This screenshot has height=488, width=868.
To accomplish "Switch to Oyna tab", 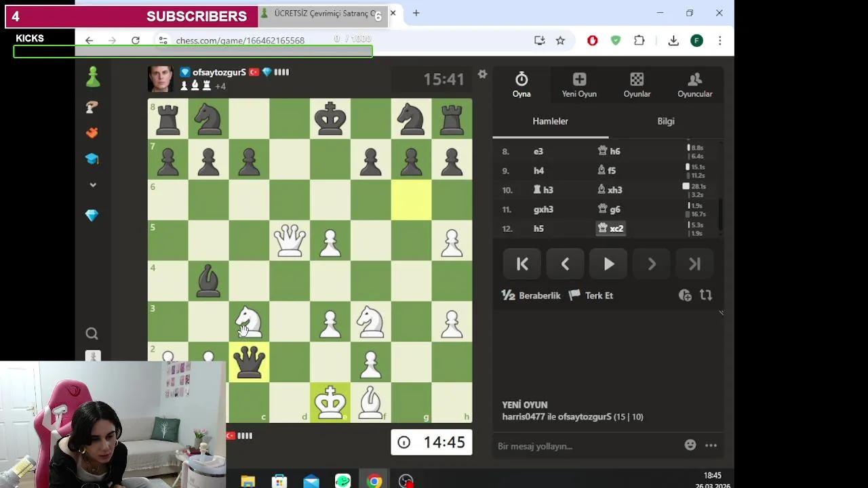I will pyautogui.click(x=521, y=85).
